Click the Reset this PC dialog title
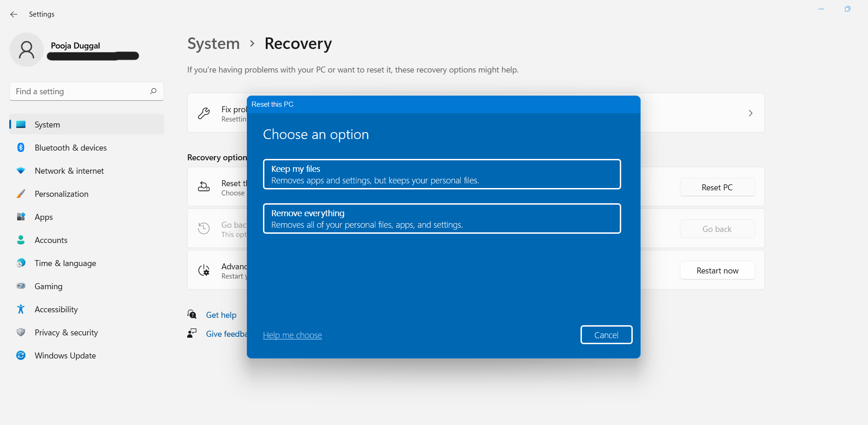Viewport: 868px width, 425px height. coord(272,104)
